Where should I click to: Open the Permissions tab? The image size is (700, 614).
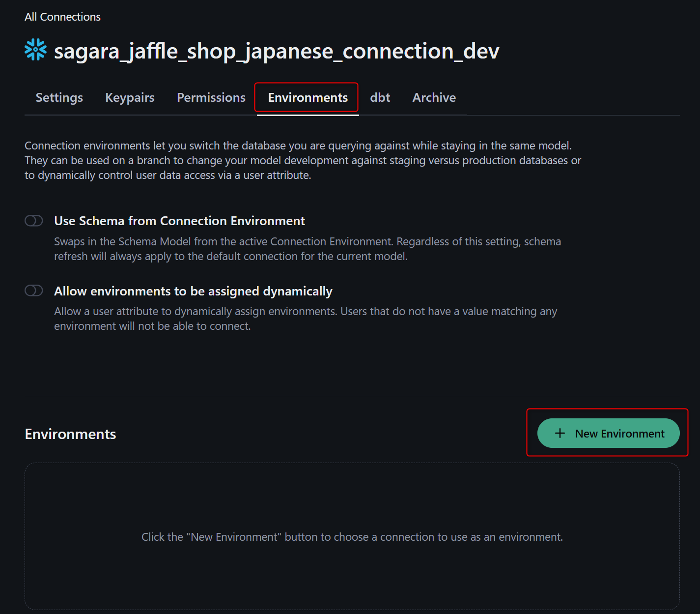click(211, 97)
